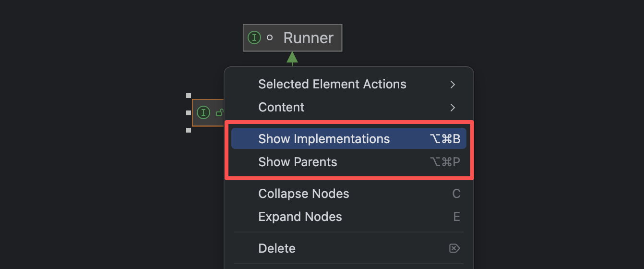
Task: Click the middle-left selection handle square
Action: pyautogui.click(x=189, y=113)
